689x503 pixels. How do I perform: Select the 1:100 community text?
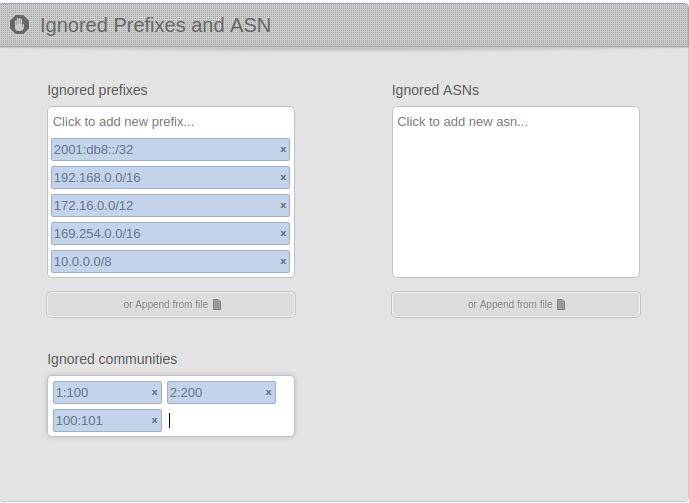72,393
